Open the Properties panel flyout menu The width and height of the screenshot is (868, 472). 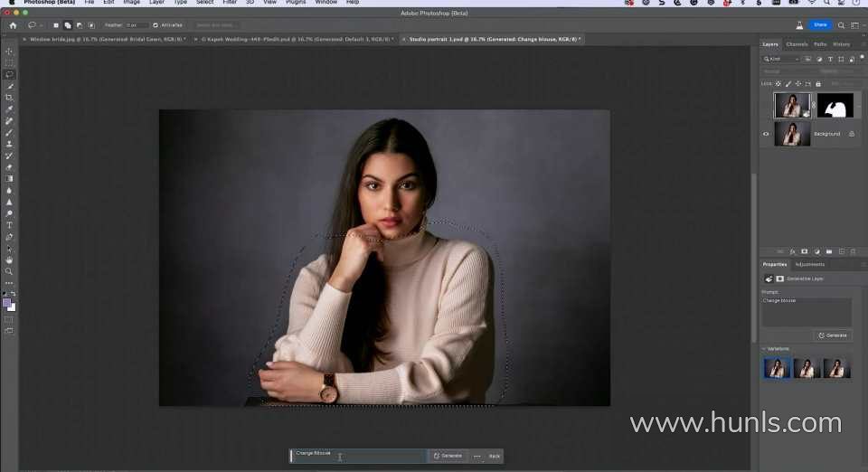tap(863, 265)
